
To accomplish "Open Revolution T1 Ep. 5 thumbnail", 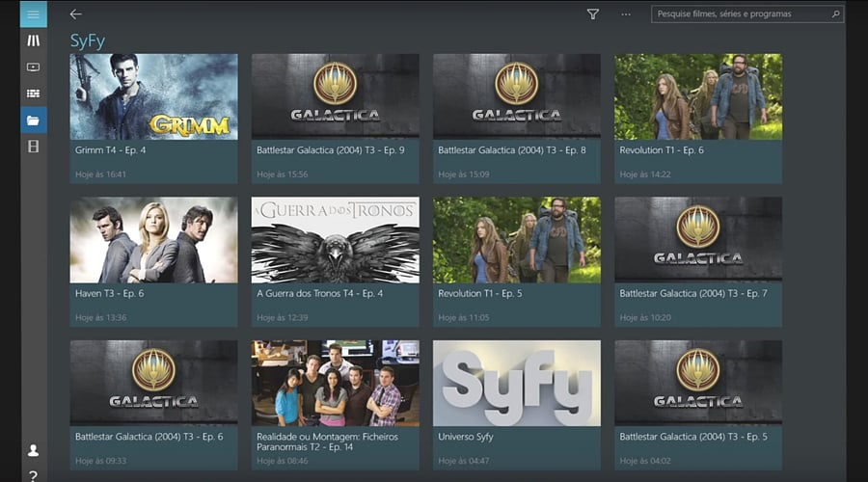I will point(517,240).
